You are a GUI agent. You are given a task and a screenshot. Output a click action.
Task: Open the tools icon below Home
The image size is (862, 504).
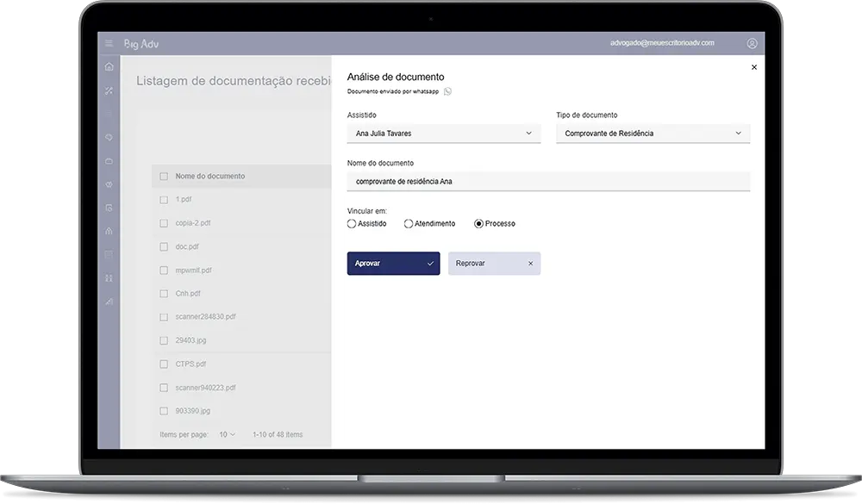pos(109,90)
